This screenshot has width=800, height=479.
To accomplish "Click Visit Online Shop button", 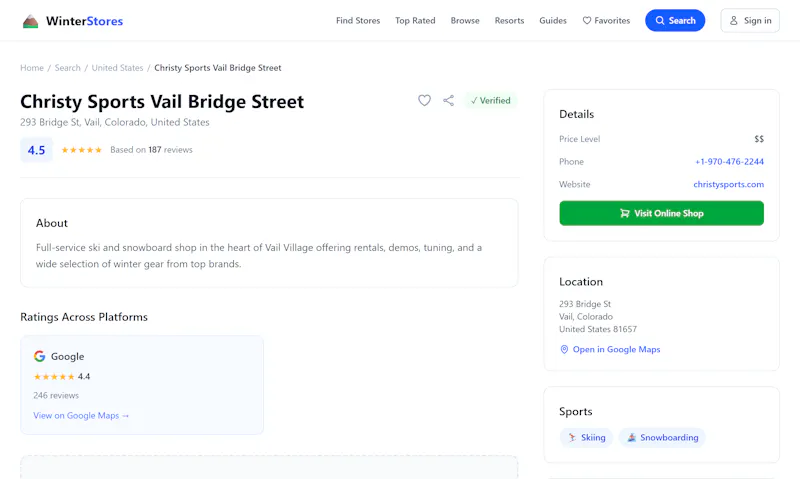I will tap(661, 213).
